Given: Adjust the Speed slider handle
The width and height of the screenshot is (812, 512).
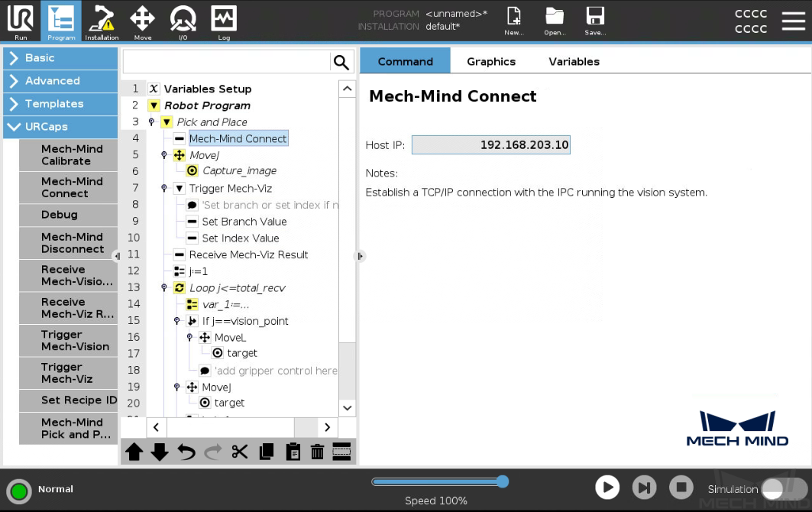Looking at the screenshot, I should click(503, 482).
